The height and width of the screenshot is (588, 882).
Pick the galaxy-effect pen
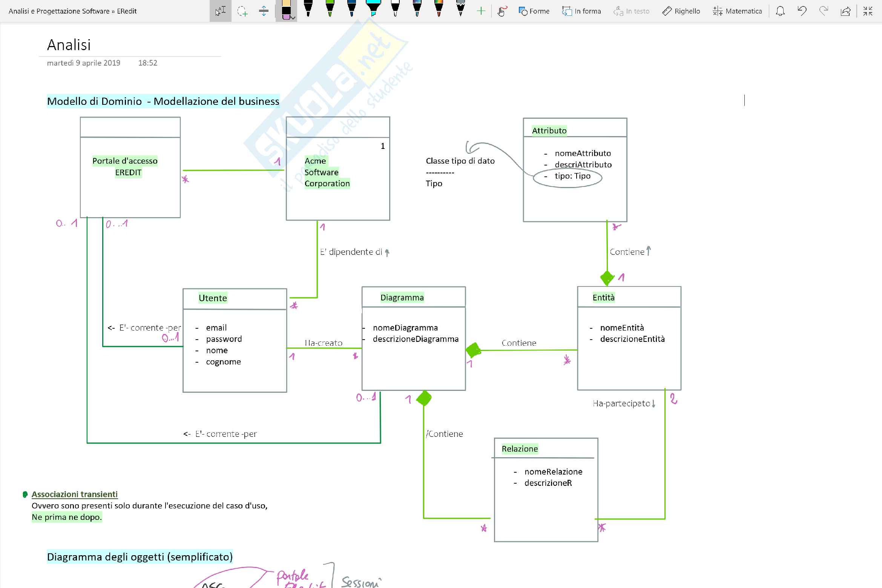[417, 8]
